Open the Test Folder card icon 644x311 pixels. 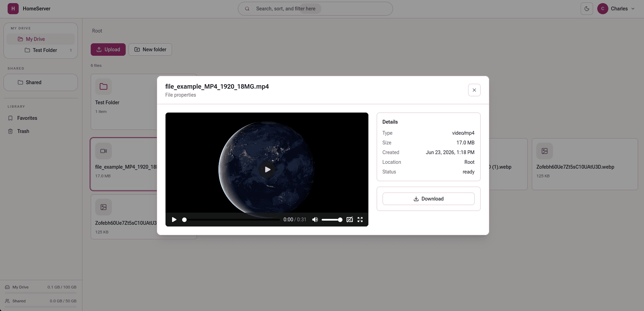point(104,87)
